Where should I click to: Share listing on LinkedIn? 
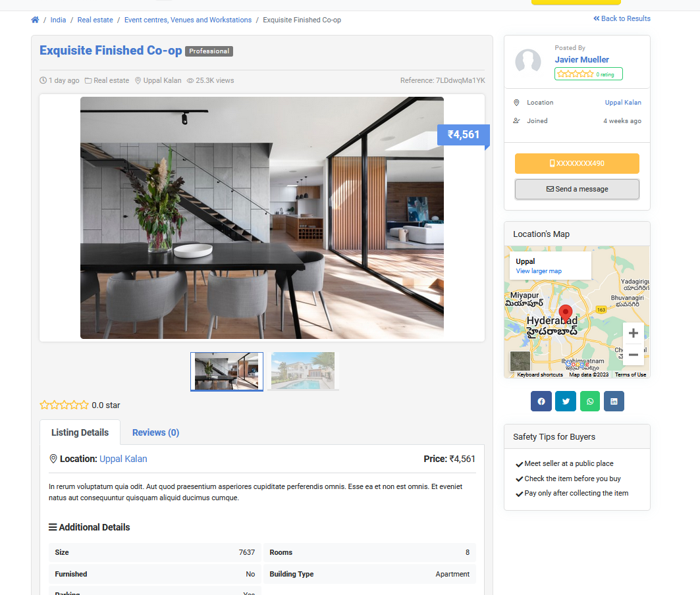(x=614, y=401)
